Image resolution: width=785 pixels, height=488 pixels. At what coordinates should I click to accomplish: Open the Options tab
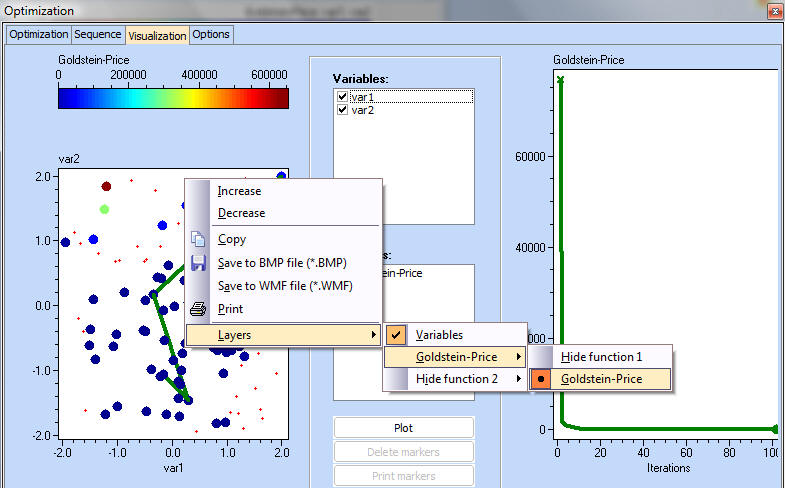(x=211, y=34)
